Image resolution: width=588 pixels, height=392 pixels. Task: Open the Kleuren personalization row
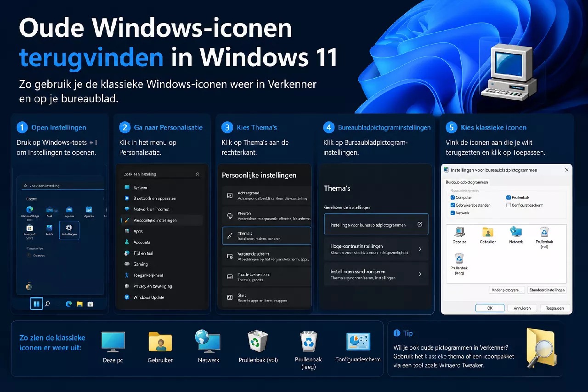[266, 216]
